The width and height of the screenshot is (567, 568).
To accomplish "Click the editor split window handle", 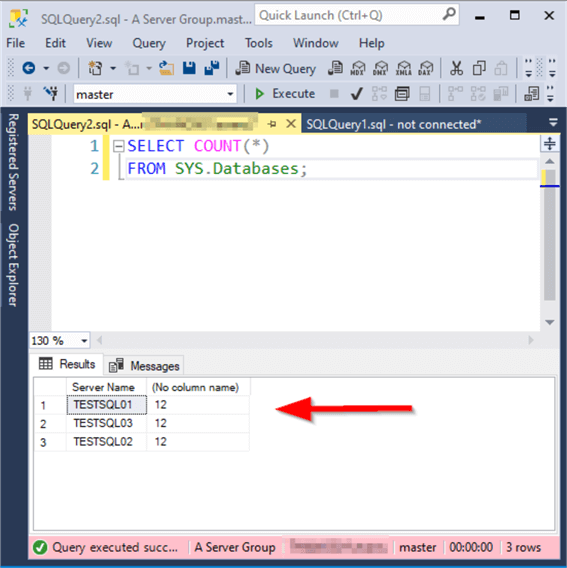I will [550, 143].
